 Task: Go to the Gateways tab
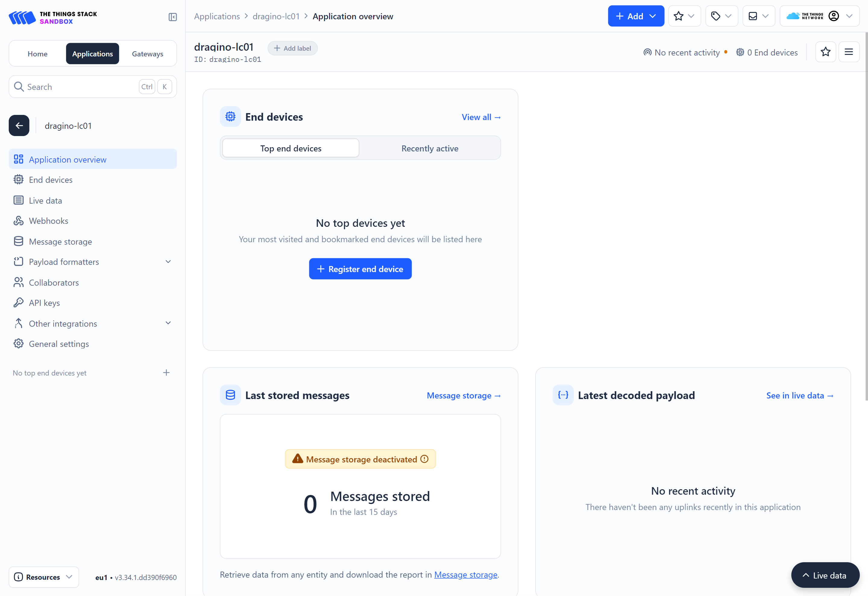pyautogui.click(x=148, y=54)
